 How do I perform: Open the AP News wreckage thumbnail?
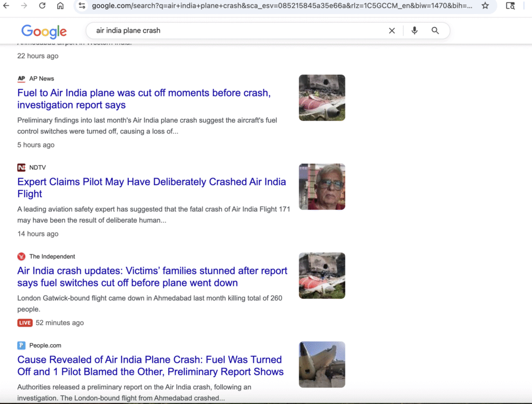click(322, 98)
